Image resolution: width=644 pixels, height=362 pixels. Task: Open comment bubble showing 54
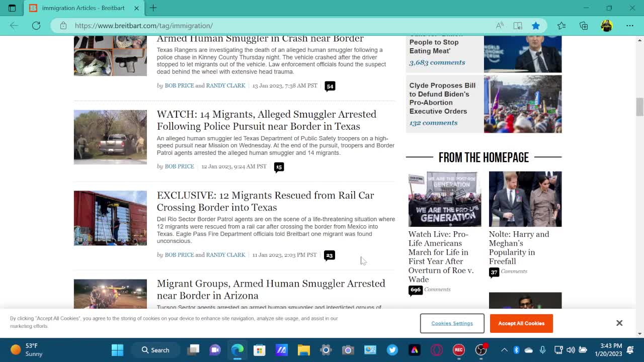330,86
